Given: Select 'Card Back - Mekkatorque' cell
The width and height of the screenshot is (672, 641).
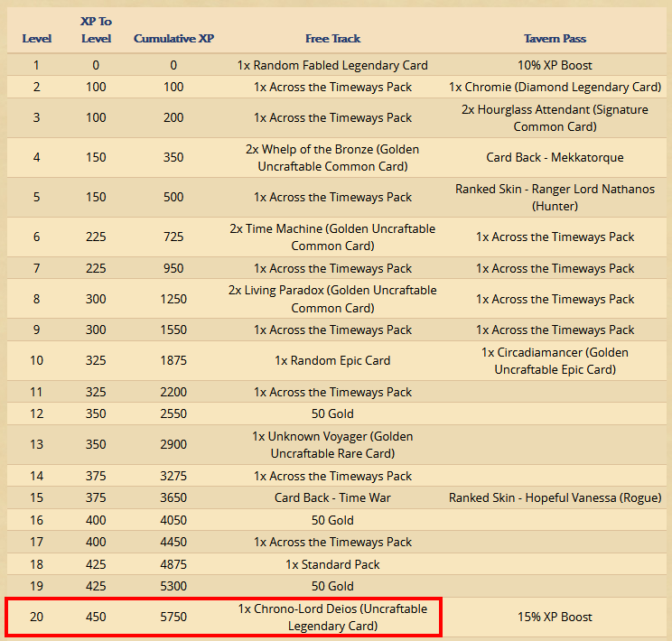Looking at the screenshot, I should pos(555,157).
